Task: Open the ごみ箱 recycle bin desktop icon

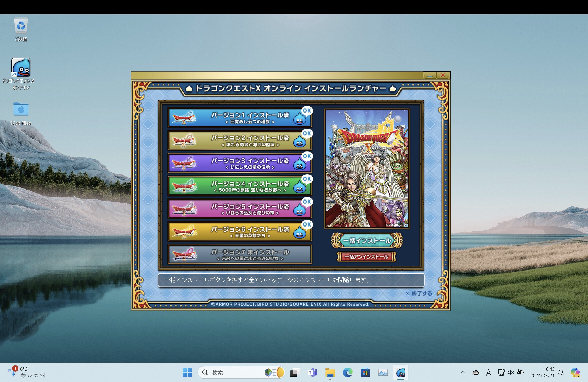Action: [x=21, y=29]
